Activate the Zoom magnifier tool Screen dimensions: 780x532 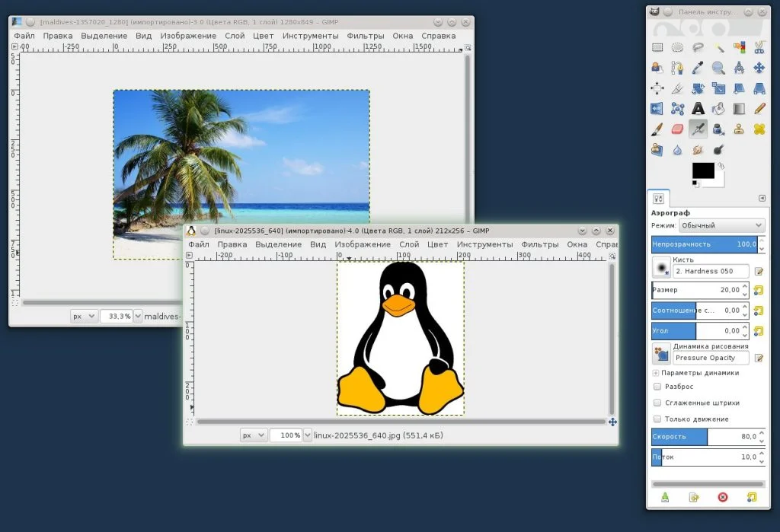pos(718,68)
